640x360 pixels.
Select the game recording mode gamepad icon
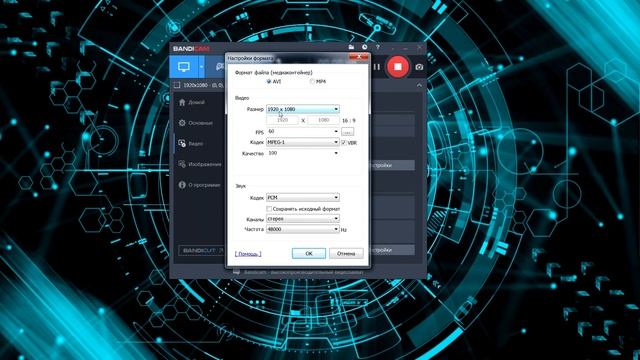click(x=219, y=67)
